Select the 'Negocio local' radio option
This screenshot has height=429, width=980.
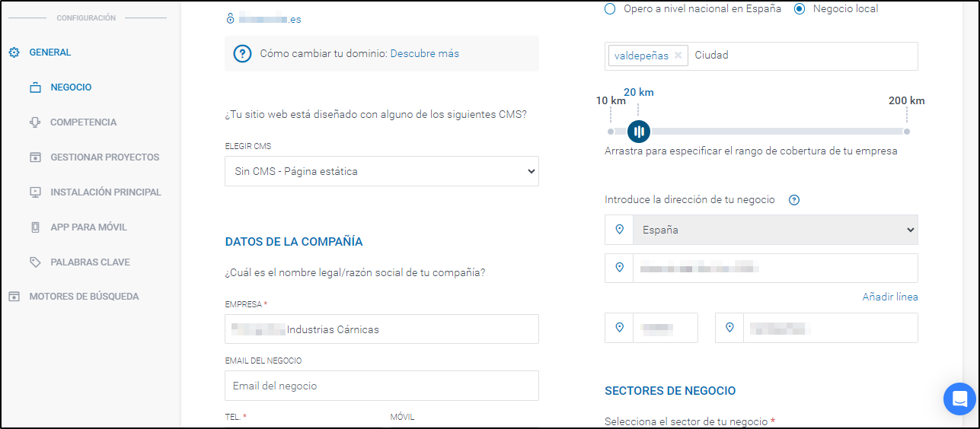800,9
